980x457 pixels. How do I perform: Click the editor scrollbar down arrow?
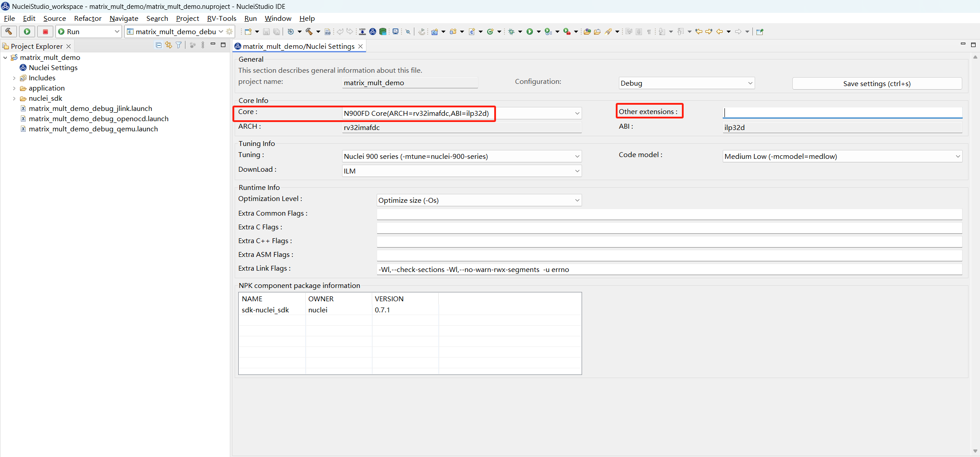[x=975, y=451]
